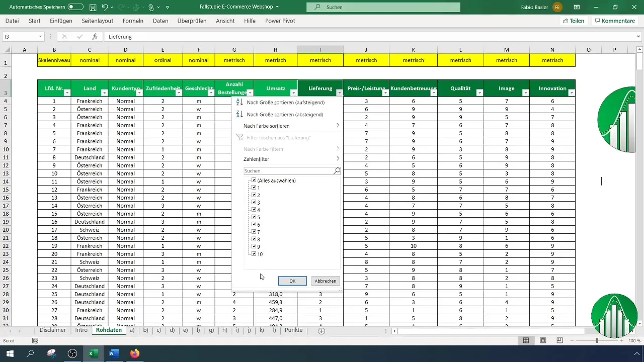644x362 pixels.
Task: Uncheck the value 5 checkbox
Action: (254, 217)
